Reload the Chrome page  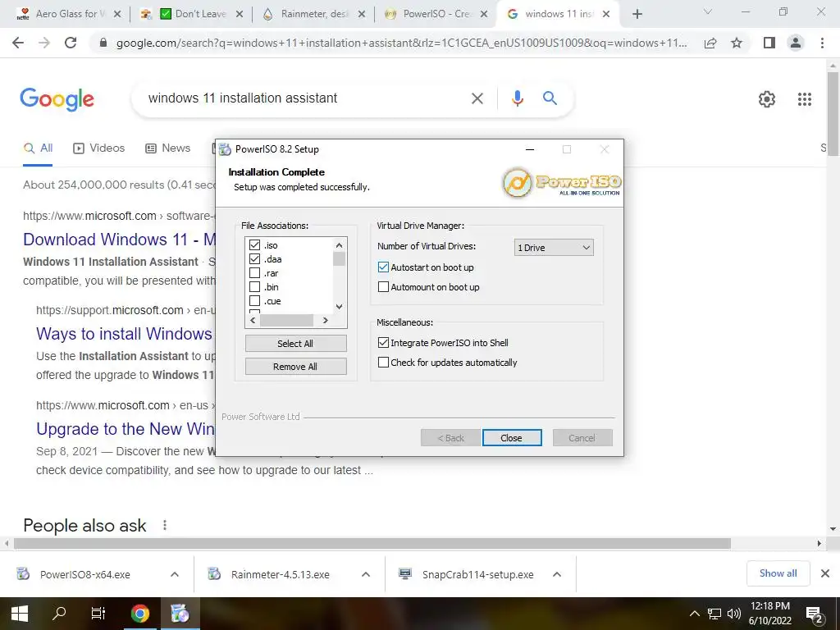coord(71,43)
